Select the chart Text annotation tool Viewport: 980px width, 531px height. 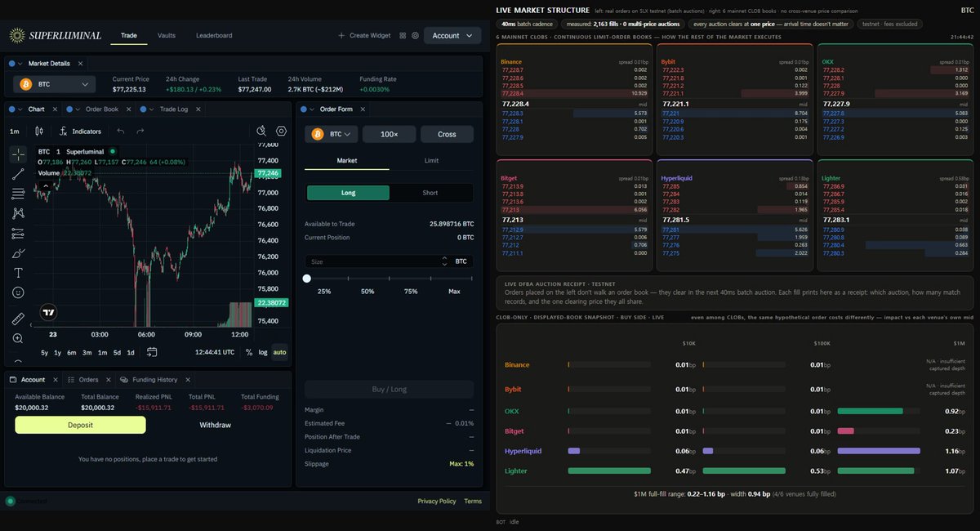pyautogui.click(x=18, y=273)
